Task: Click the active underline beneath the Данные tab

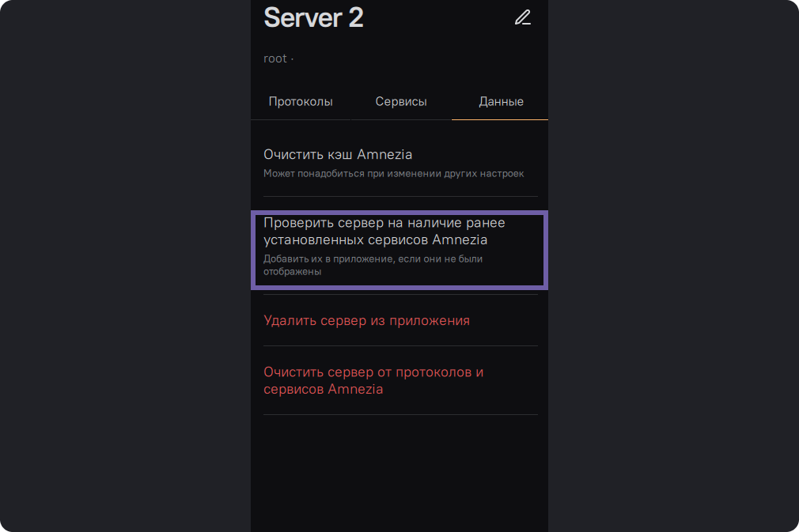Action: coord(500,119)
